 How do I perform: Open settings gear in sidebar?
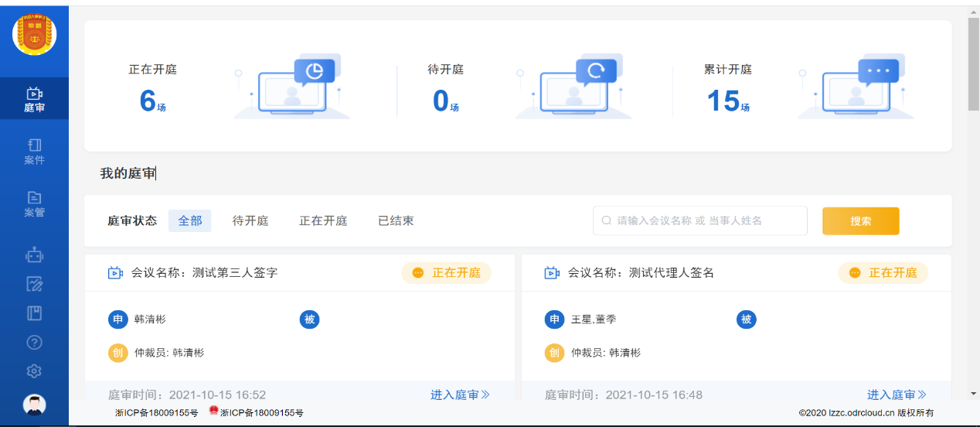pos(34,371)
